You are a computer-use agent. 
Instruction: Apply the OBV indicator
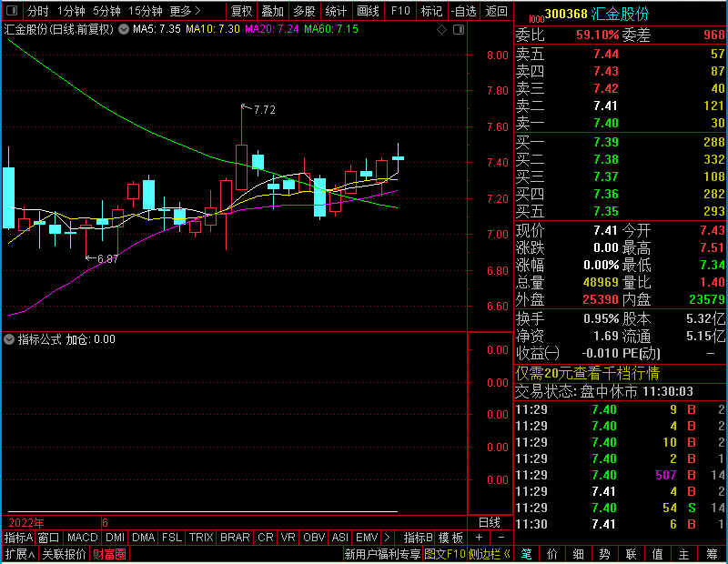pos(314,538)
